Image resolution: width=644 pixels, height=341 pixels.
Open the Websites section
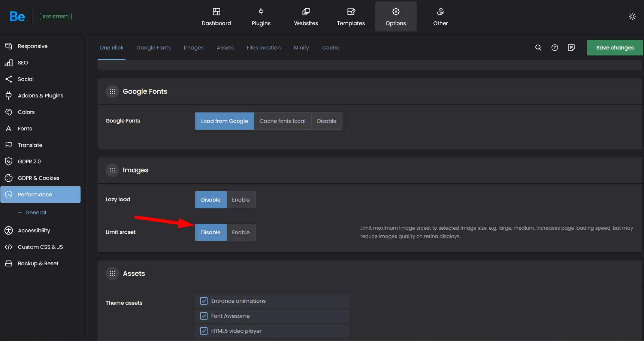pos(306,17)
